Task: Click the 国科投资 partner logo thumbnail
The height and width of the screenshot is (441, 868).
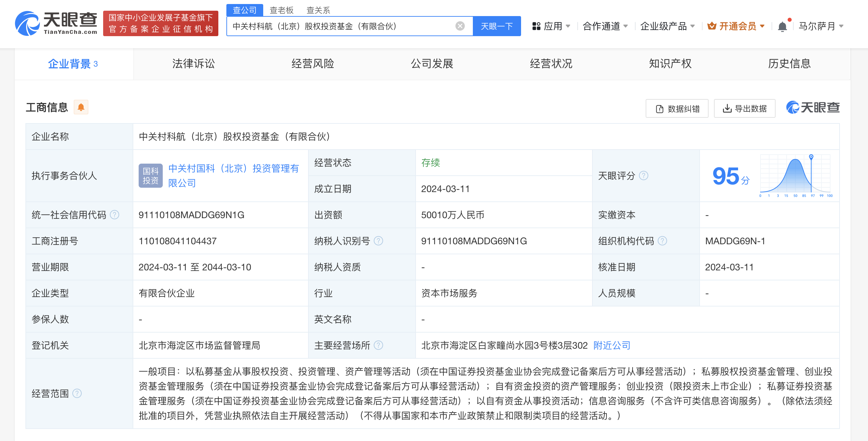Action: (x=150, y=175)
